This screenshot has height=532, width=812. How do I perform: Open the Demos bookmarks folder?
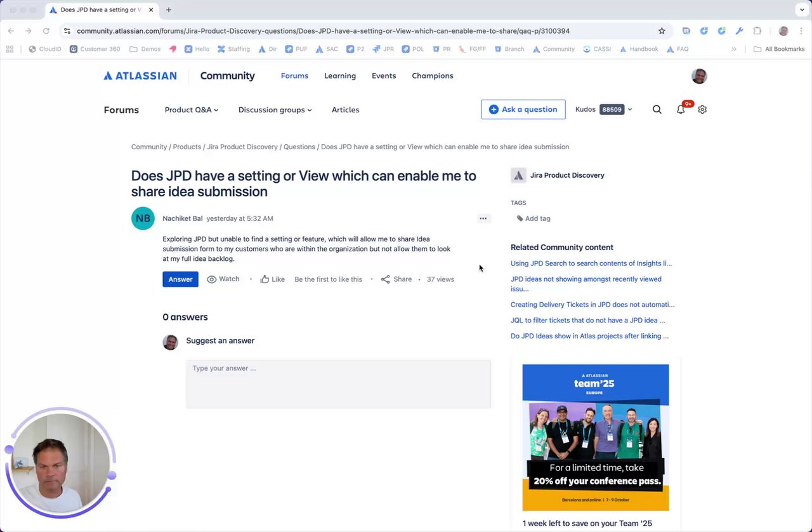pyautogui.click(x=145, y=49)
